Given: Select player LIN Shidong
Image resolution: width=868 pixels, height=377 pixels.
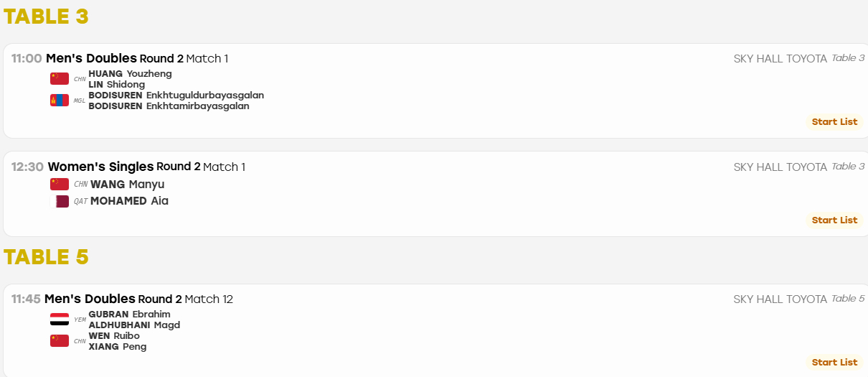Looking at the screenshot, I should 116,85.
